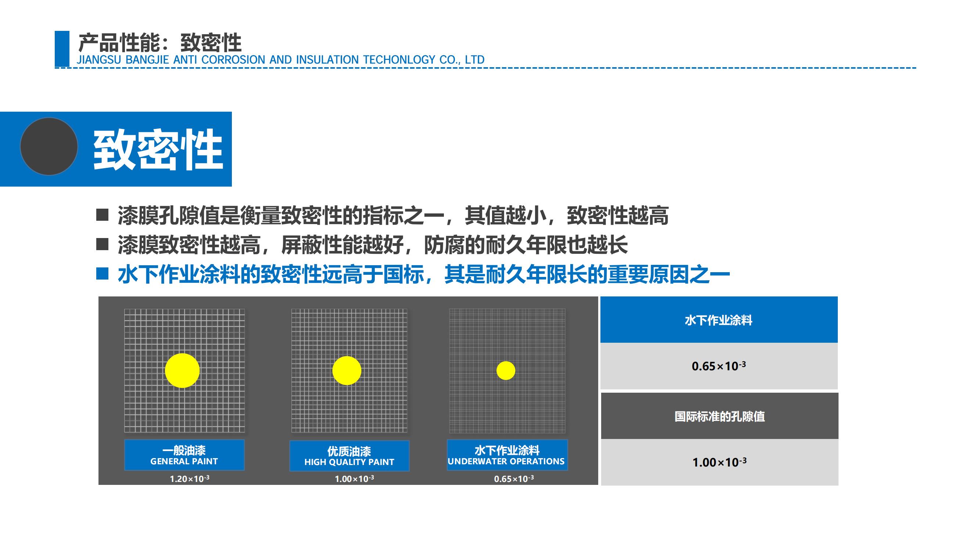Click the value 0.65×10-3 under underwater operations
Viewport: 980px width, 551px height.
[514, 478]
